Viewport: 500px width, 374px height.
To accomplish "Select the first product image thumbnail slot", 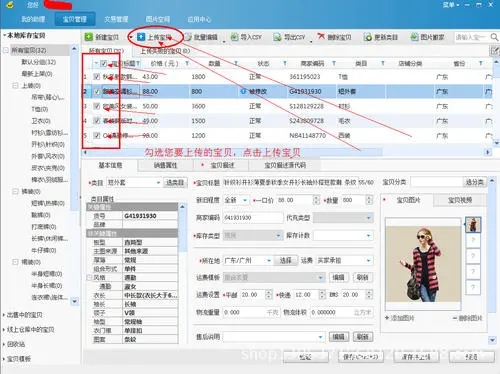I will tap(473, 225).
